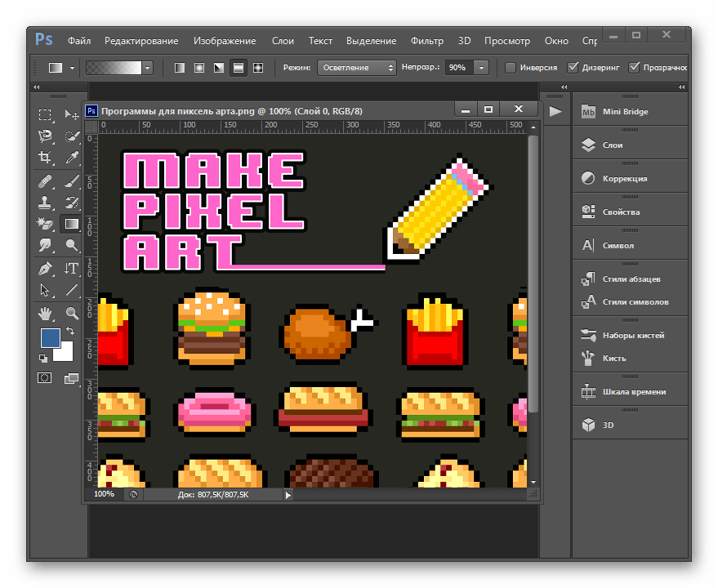Open the opacity slider dropdown arrow
718x588 pixels.
[481, 68]
